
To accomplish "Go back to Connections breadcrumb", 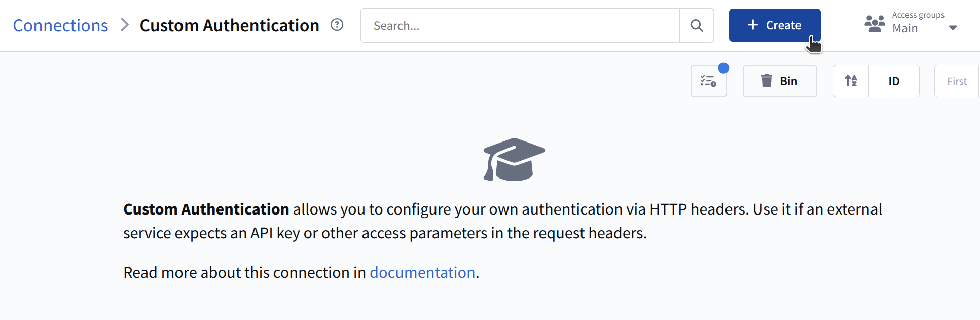I will coord(60,25).
